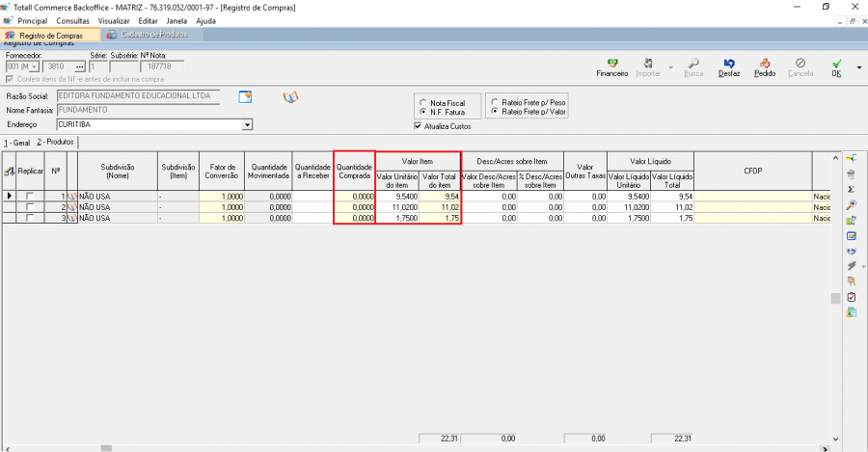Screen dimensions: 868x452
Task: Expand the Endereço dropdown showing CURITIBA
Action: [247, 125]
